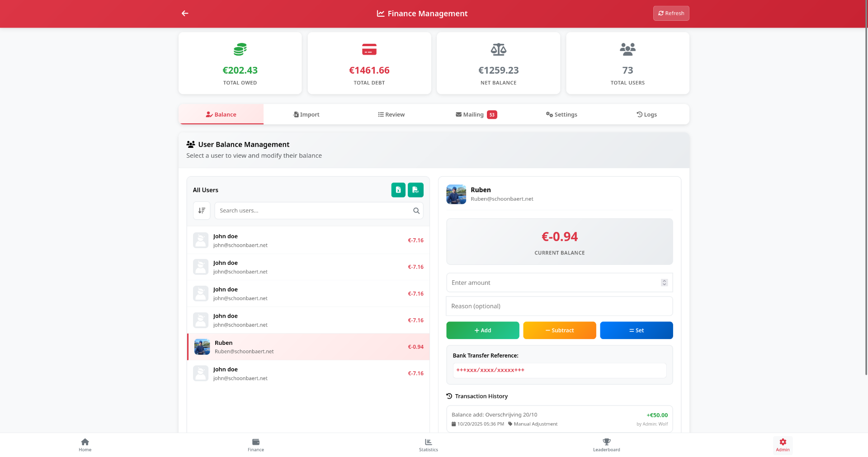
Task: Go to Statistics in the bottom bar
Action: pyautogui.click(x=428, y=445)
